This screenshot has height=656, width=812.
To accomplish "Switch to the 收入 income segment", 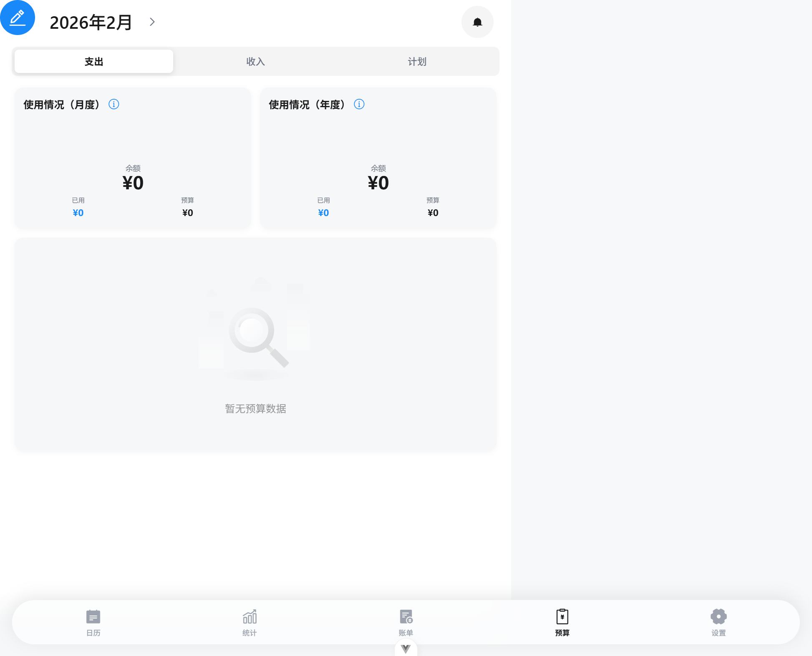I will [x=255, y=62].
